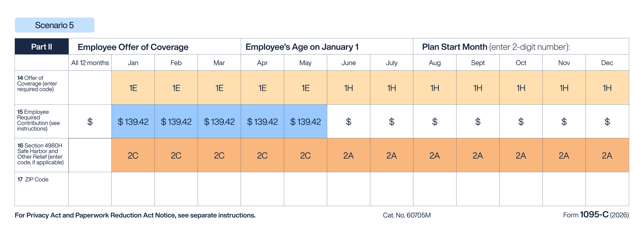Click the January 1E offer code cell
This screenshot has height=244, width=644.
[x=133, y=88]
